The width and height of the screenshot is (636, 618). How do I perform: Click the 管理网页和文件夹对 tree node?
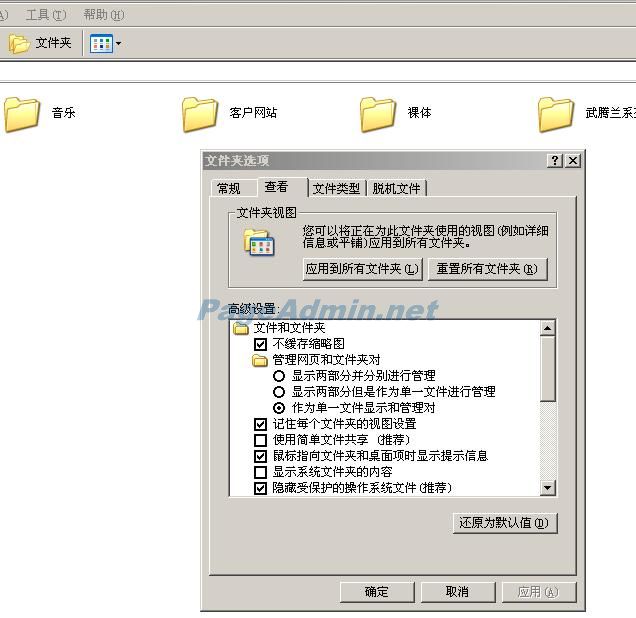[x=326, y=360]
